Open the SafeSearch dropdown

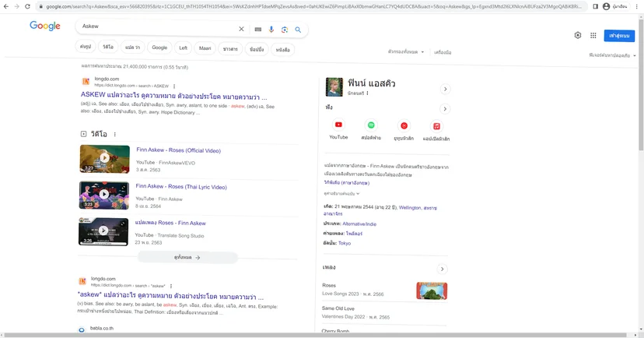tap(612, 55)
